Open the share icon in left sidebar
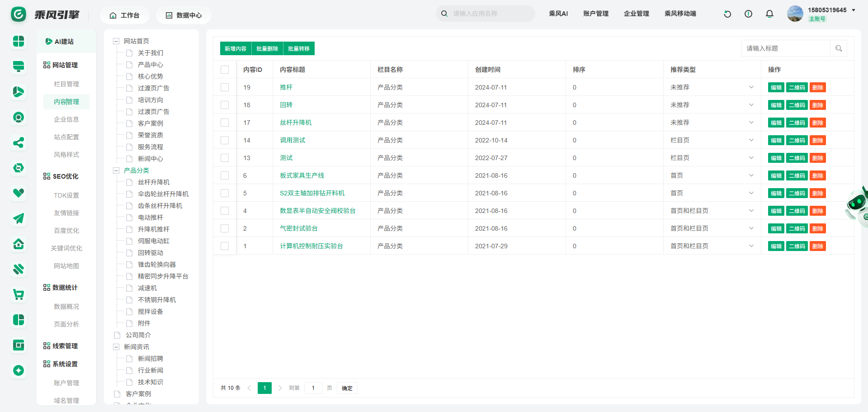This screenshot has height=412, width=868. [x=19, y=143]
